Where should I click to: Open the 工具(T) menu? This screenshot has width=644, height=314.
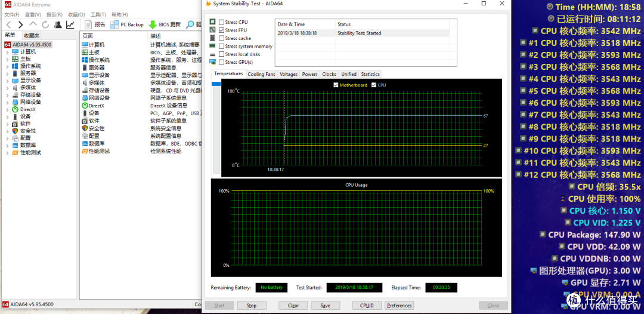point(98,14)
